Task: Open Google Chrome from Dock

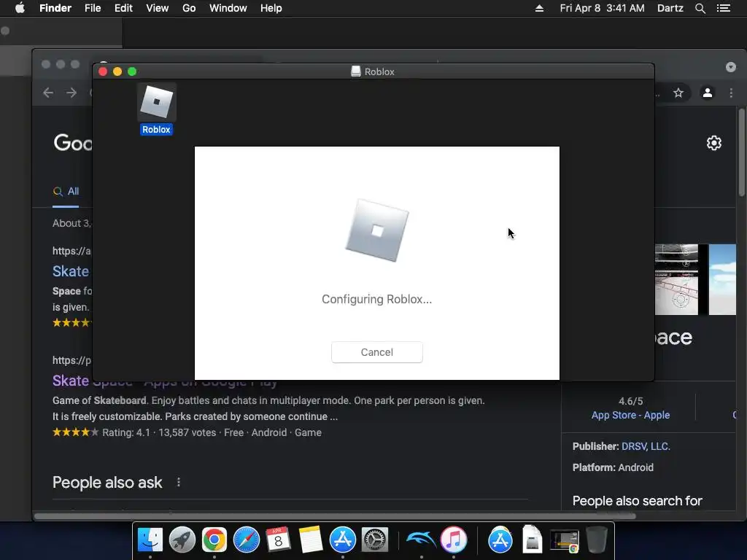Action: [x=214, y=540]
